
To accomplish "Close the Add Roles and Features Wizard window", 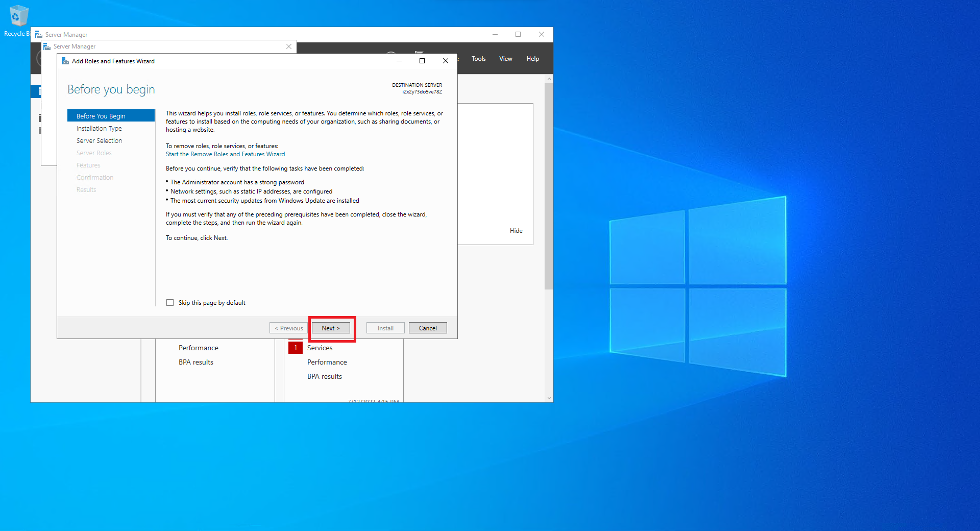I will tap(446, 61).
